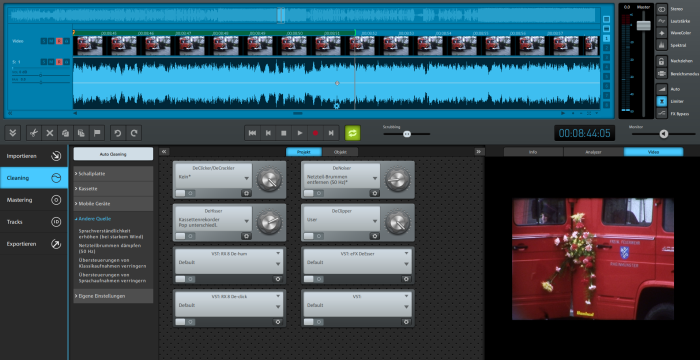Toggle the Auto volume button
Viewport: 700px width, 360px height.
(662, 89)
